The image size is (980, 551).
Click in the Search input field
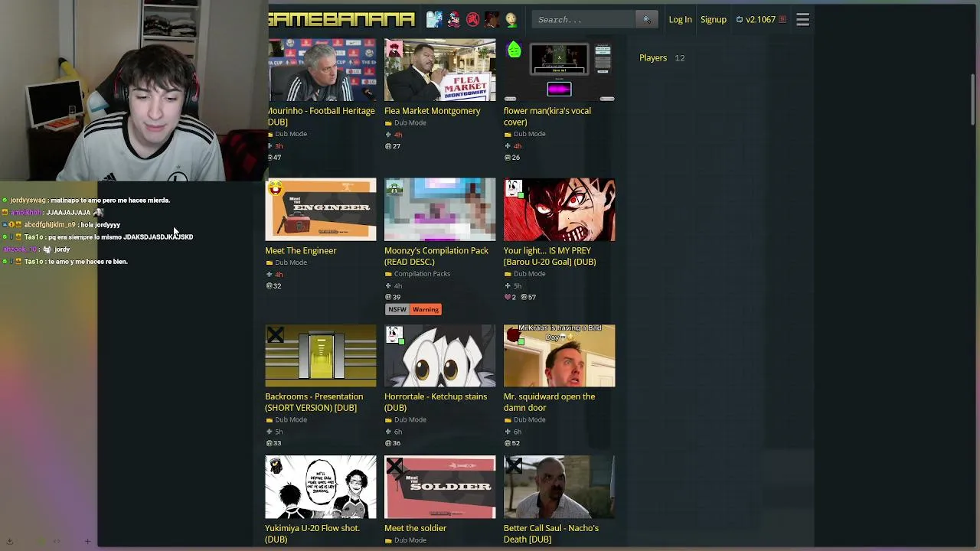583,19
